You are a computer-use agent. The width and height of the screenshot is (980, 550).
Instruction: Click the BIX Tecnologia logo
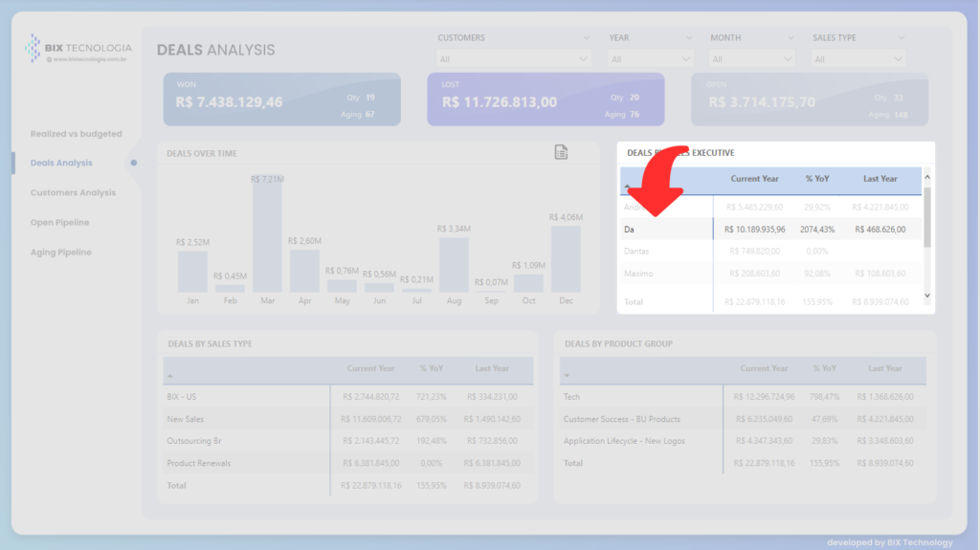pos(77,48)
